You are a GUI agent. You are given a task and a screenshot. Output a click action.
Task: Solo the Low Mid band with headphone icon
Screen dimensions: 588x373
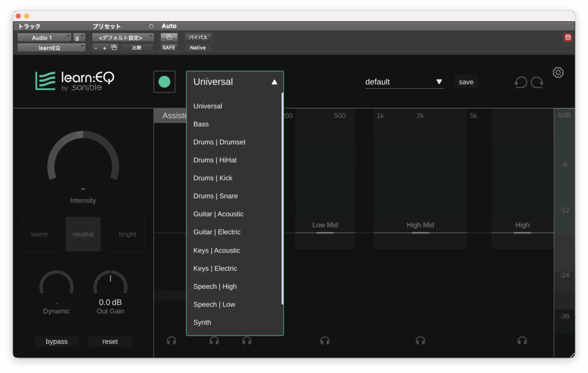[325, 340]
